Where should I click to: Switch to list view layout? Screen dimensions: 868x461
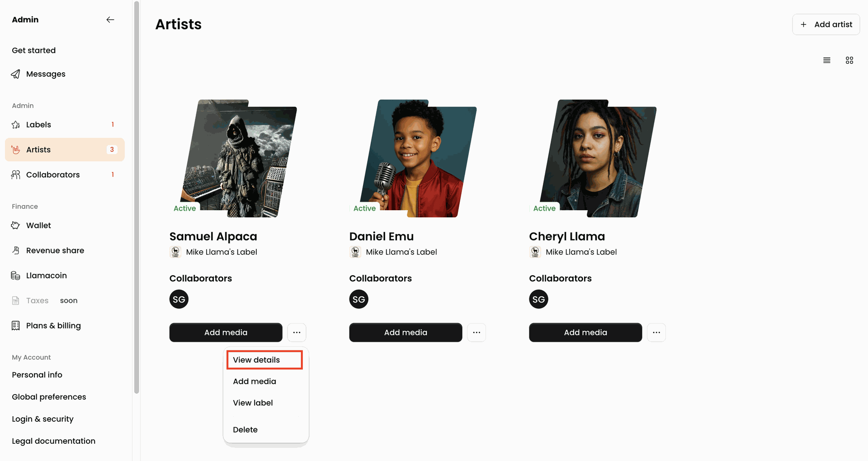(x=827, y=60)
